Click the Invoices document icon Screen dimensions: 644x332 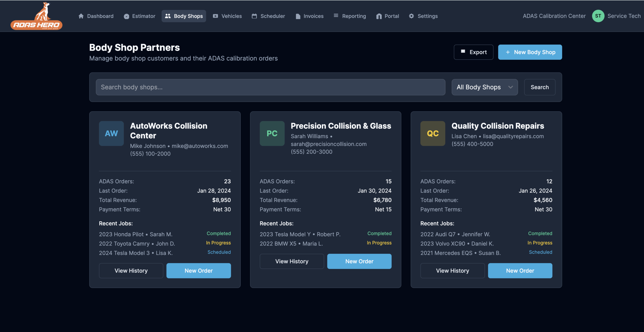298,16
